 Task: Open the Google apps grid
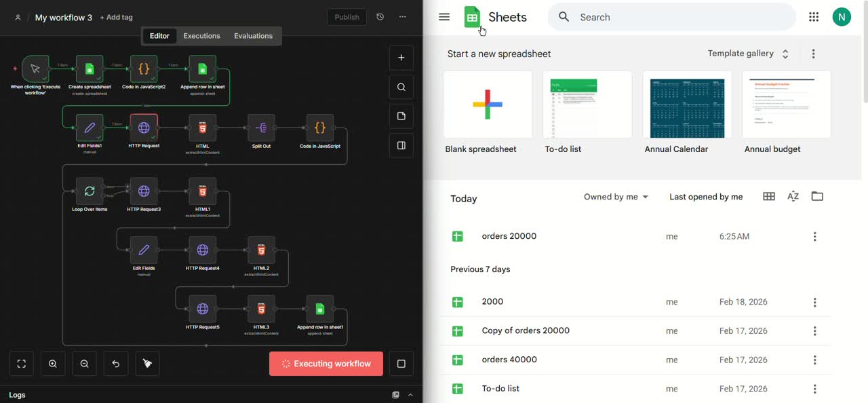pyautogui.click(x=814, y=17)
